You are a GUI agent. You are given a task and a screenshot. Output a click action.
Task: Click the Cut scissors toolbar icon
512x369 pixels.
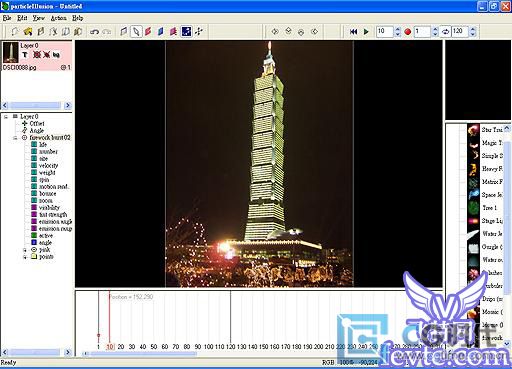pos(53,31)
